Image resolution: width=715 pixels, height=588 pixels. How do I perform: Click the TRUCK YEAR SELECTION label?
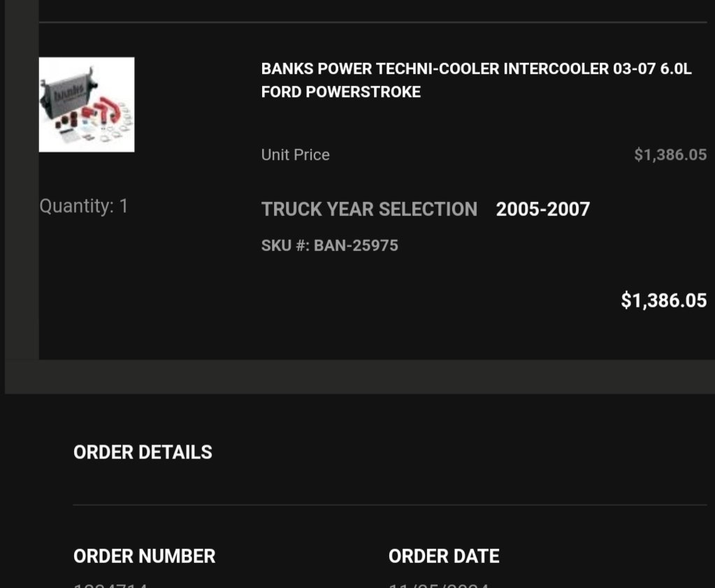pos(369,209)
